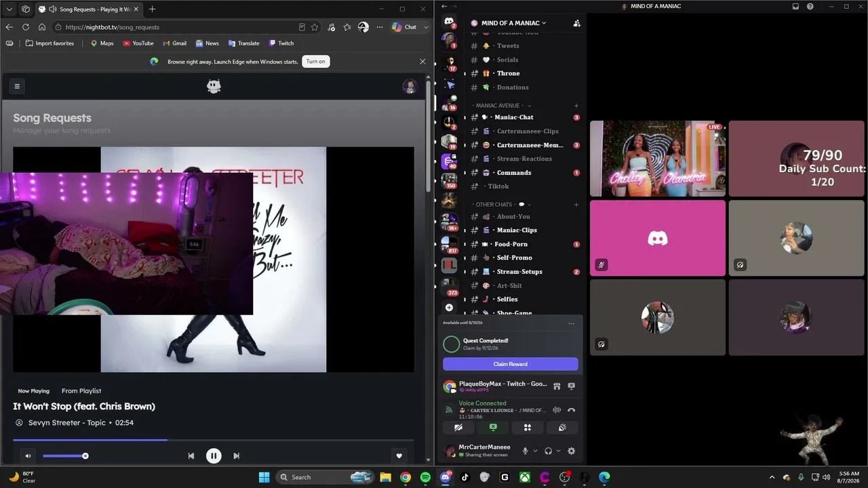Open Discord soundboard
The image size is (868, 488).
tap(562, 428)
